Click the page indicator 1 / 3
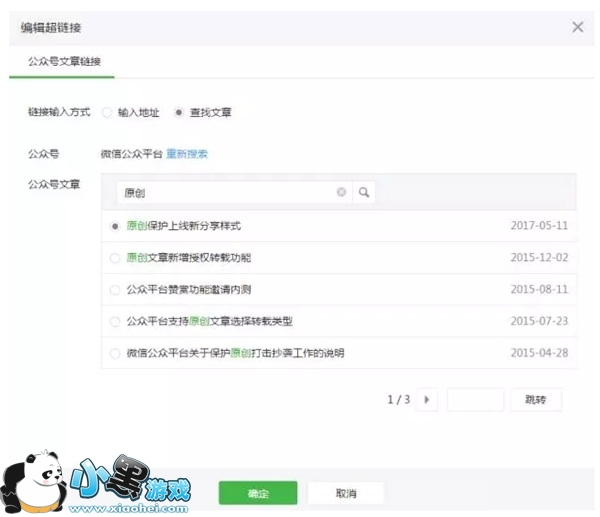600x517 pixels. 398,400
